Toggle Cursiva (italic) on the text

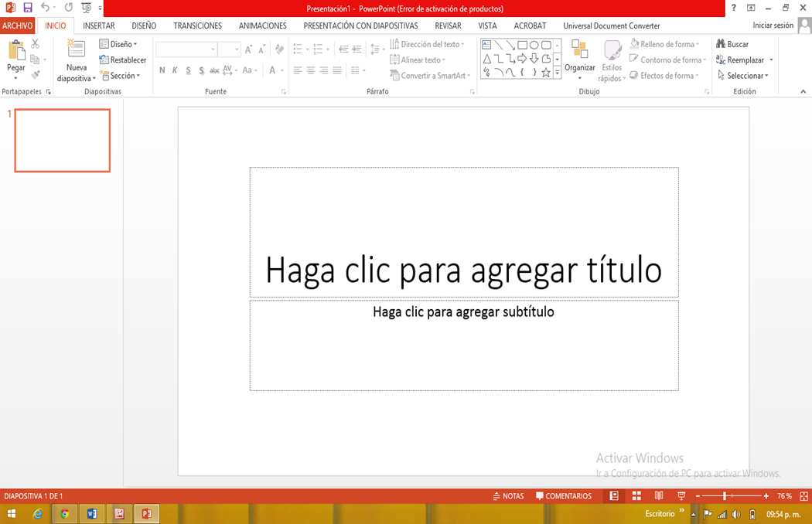click(x=175, y=70)
